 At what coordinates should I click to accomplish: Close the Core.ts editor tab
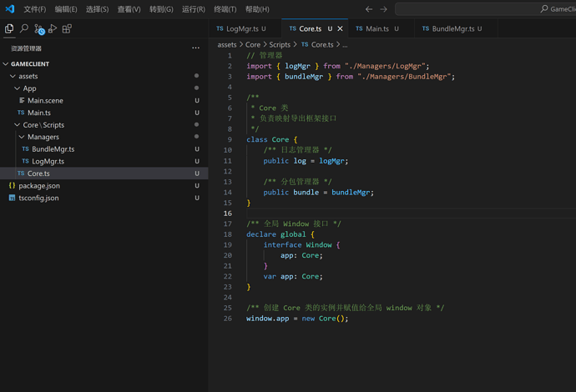click(x=340, y=28)
